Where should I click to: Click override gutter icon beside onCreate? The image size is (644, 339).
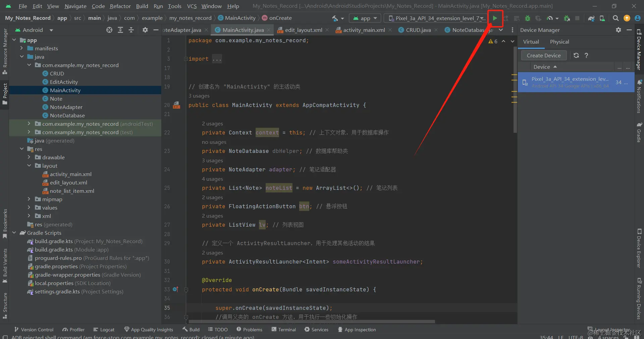[175, 289]
